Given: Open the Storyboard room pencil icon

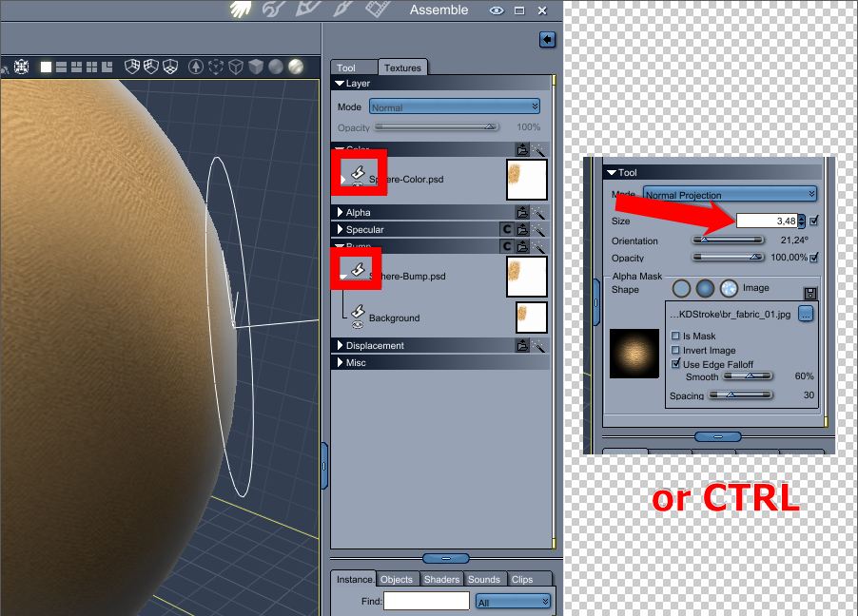Looking at the screenshot, I should pyautogui.click(x=308, y=9).
